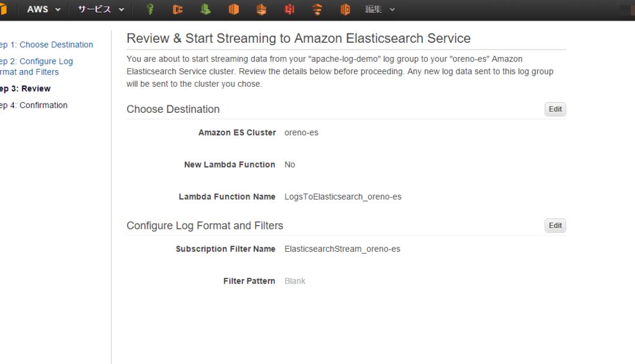
Task: Go to Step 2: Configure Log Format and Filters
Action: (37, 66)
